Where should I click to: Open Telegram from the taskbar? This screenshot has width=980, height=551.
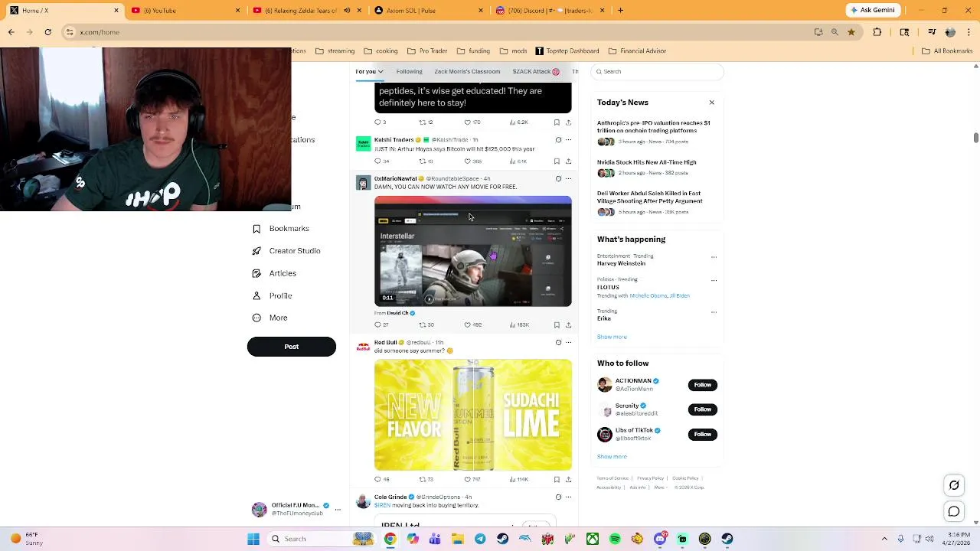point(480,539)
